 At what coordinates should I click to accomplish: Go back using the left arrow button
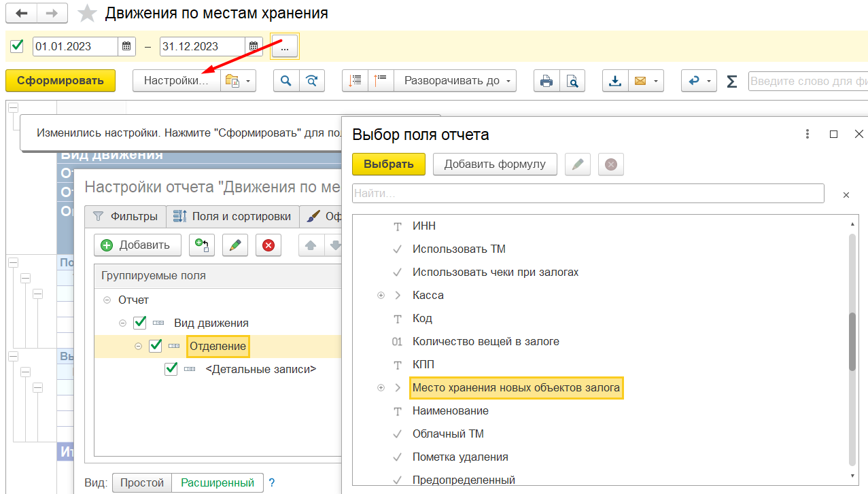pos(21,13)
